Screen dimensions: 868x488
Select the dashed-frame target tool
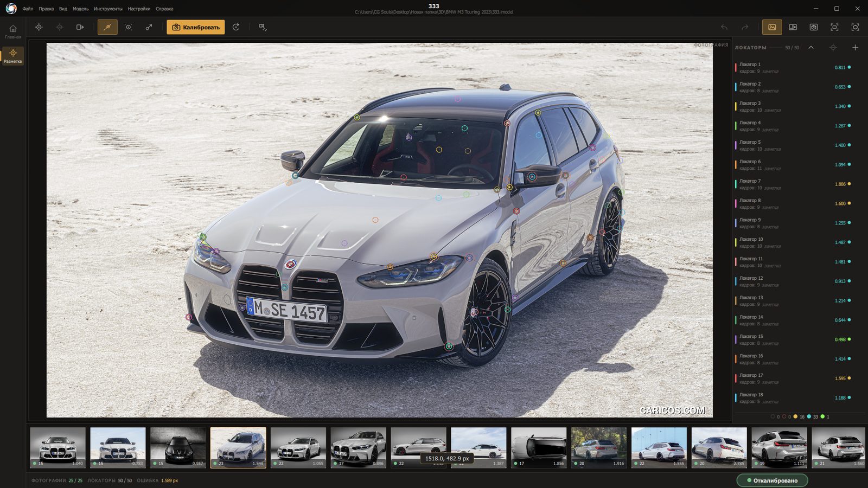click(x=129, y=27)
